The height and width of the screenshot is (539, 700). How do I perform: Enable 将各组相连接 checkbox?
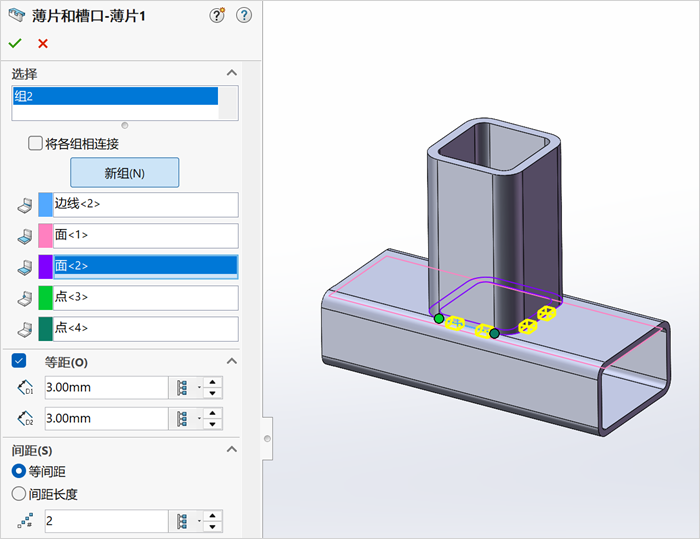35,144
